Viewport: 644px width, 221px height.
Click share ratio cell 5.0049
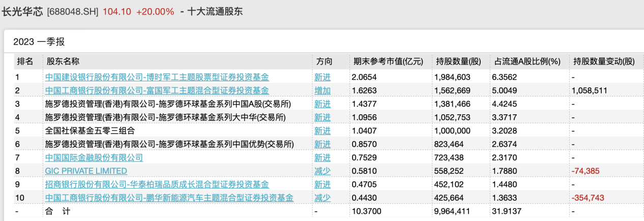(x=506, y=90)
